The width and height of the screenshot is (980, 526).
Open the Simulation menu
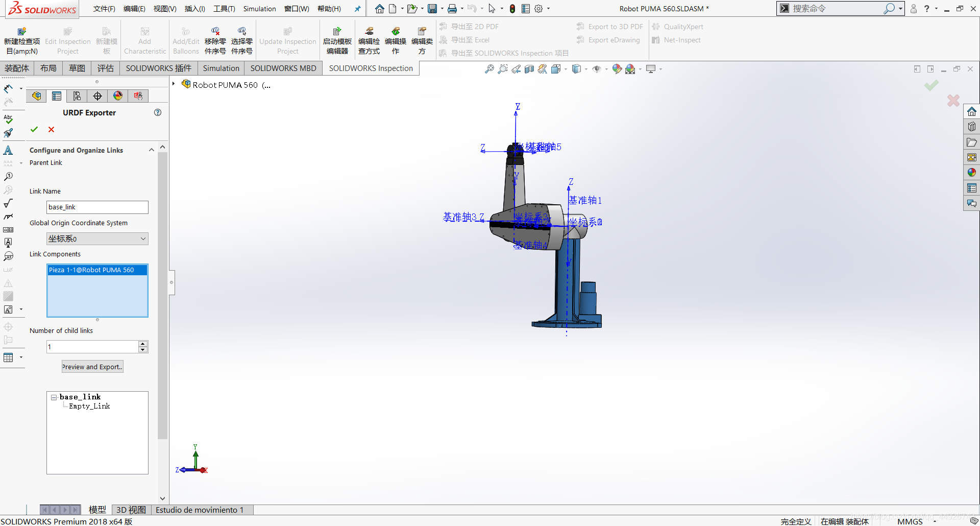[x=259, y=9]
